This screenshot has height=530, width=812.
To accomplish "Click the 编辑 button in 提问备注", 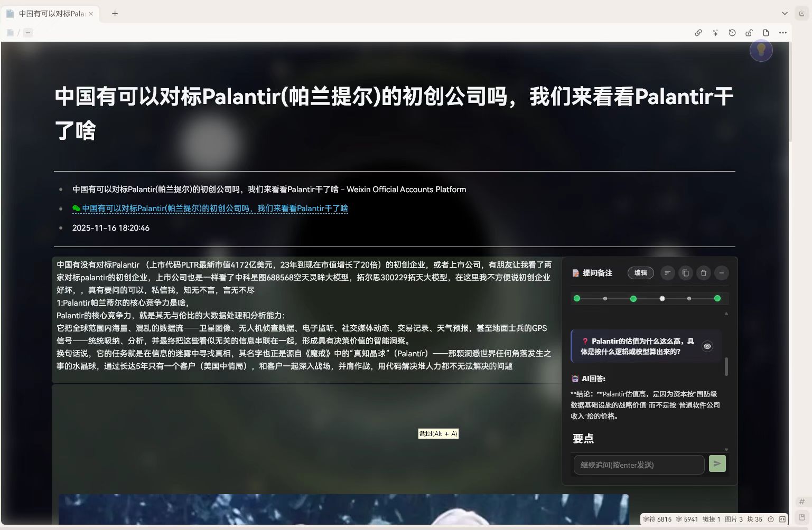I will click(x=640, y=273).
